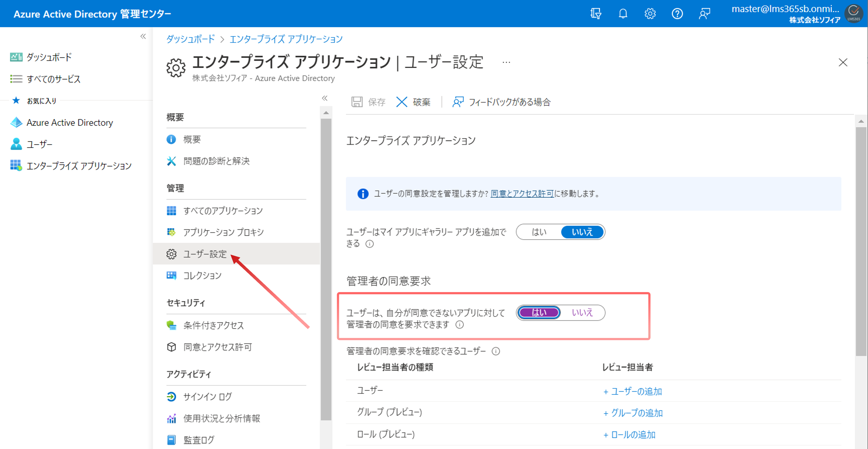868x449 pixels.
Task: Click info icon beside 管理者の同意要求を確認できるユーザー
Action: point(496,351)
